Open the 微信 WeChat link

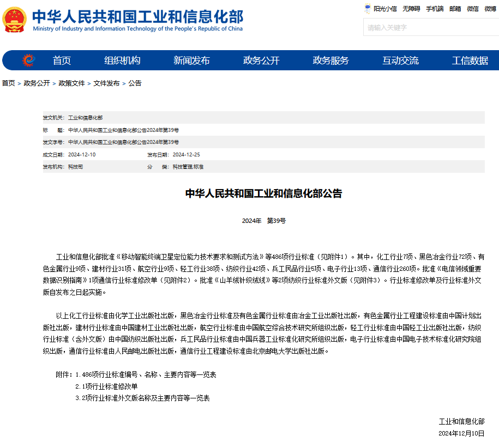click(x=473, y=9)
